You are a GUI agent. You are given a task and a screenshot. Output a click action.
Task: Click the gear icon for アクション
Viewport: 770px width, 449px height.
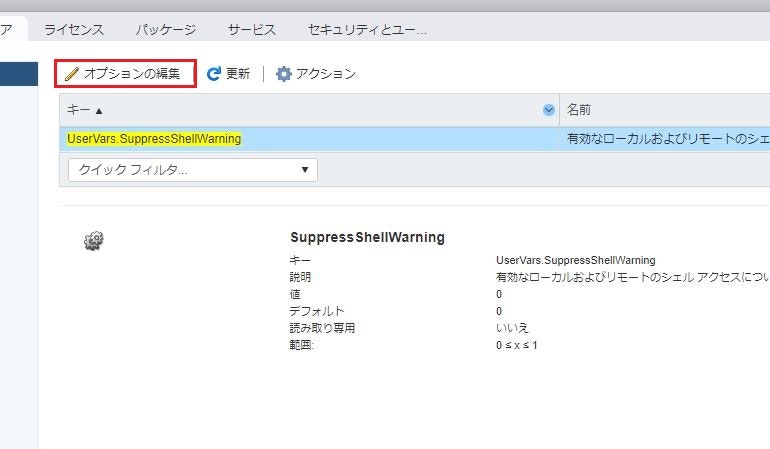pyautogui.click(x=283, y=74)
